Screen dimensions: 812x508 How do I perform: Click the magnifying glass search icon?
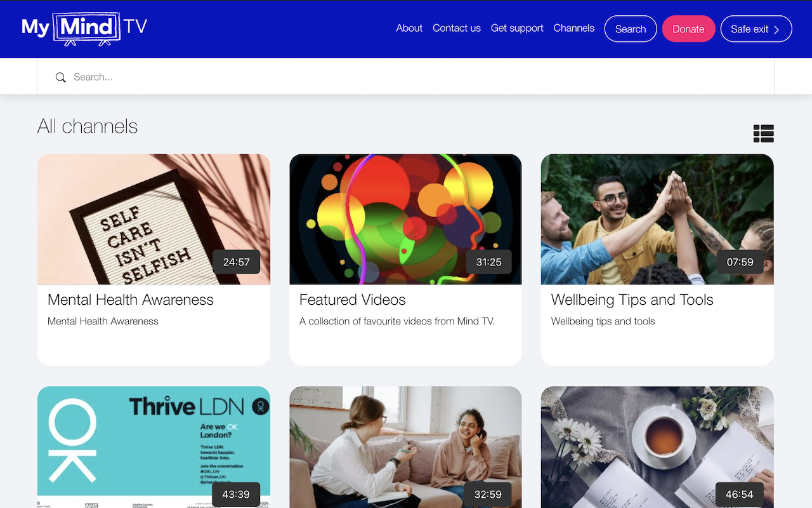click(61, 77)
